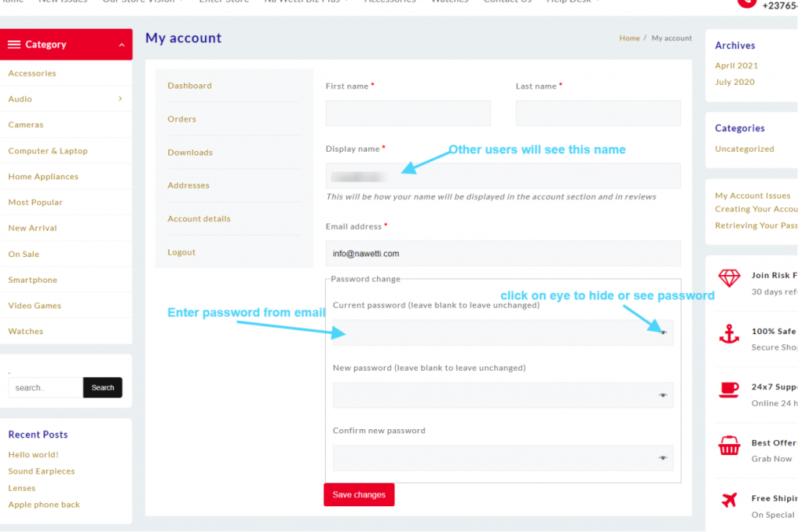
Task: Open the Most Popular category
Action: pyautogui.click(x=35, y=202)
